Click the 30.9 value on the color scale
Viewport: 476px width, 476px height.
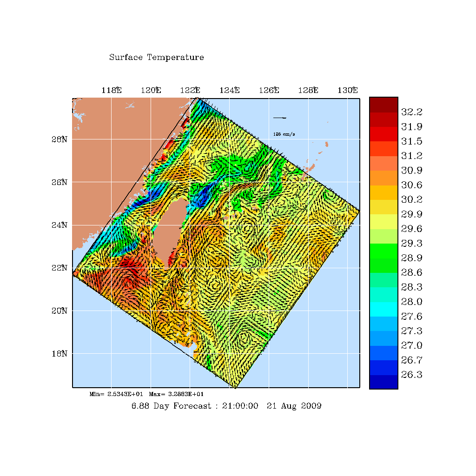tap(411, 171)
